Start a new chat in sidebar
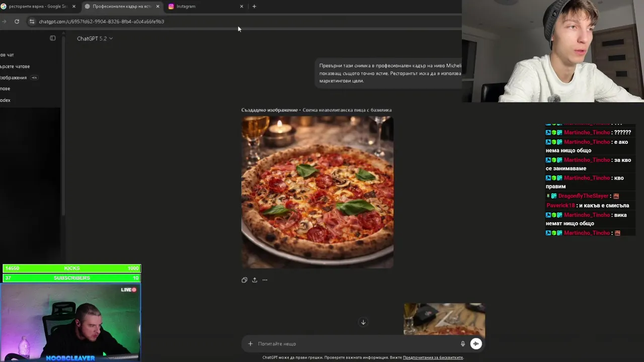The image size is (644, 362). pos(7,55)
